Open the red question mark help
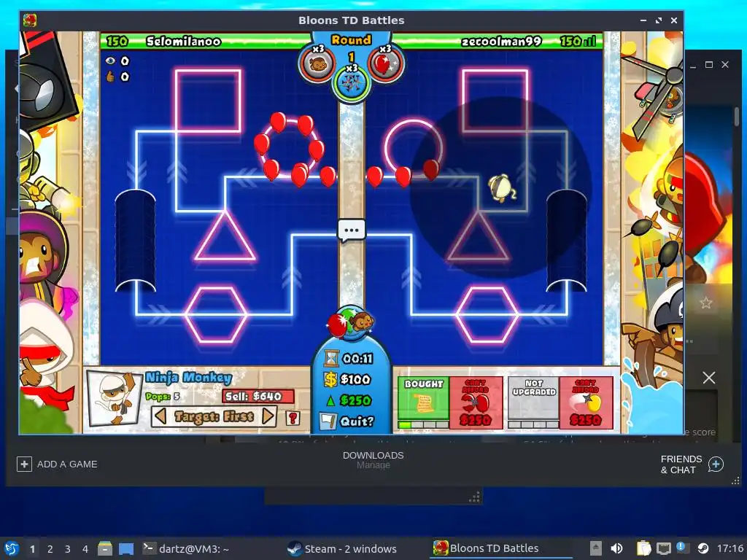The image size is (747, 560). point(293,418)
